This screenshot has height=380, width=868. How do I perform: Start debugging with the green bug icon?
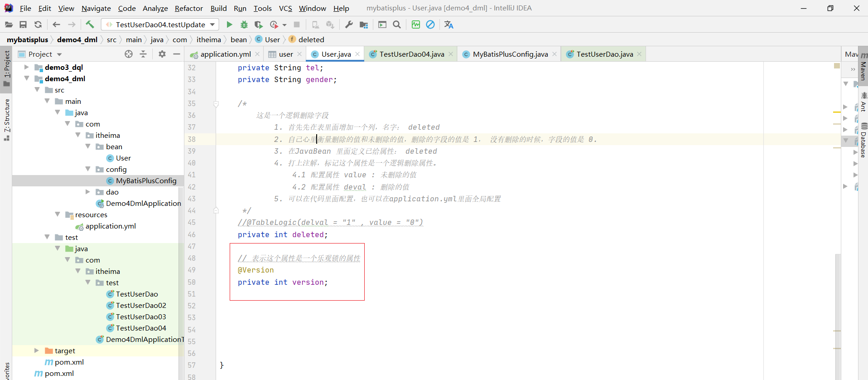point(244,24)
